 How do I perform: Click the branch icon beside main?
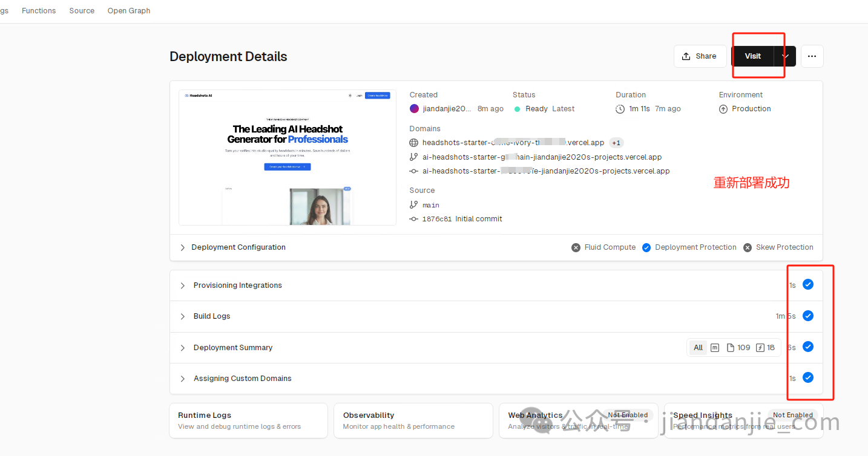pyautogui.click(x=414, y=205)
